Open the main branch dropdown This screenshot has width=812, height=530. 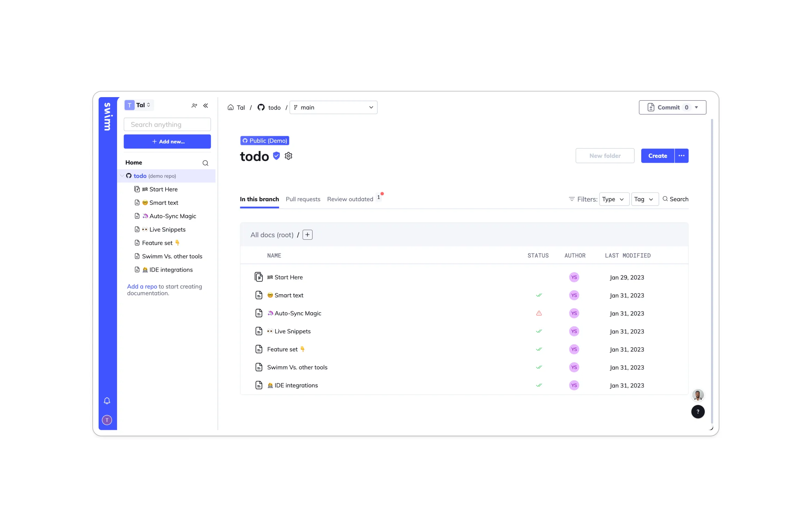click(x=333, y=108)
